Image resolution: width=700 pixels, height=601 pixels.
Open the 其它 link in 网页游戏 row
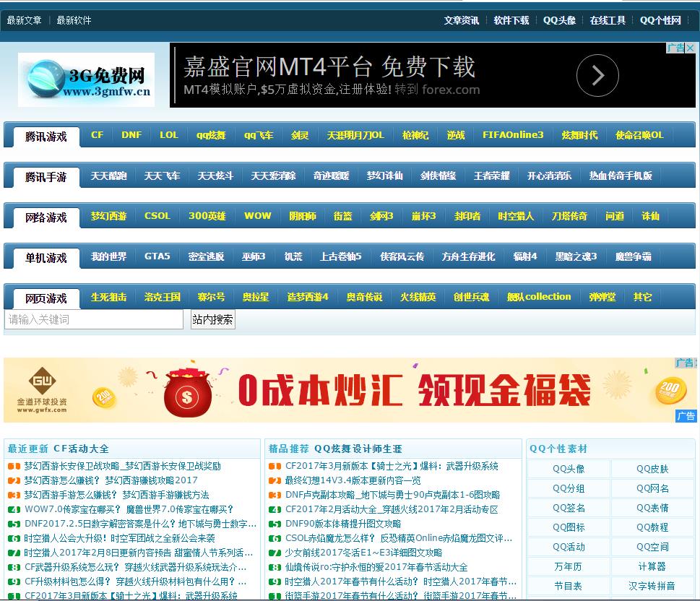(x=642, y=297)
